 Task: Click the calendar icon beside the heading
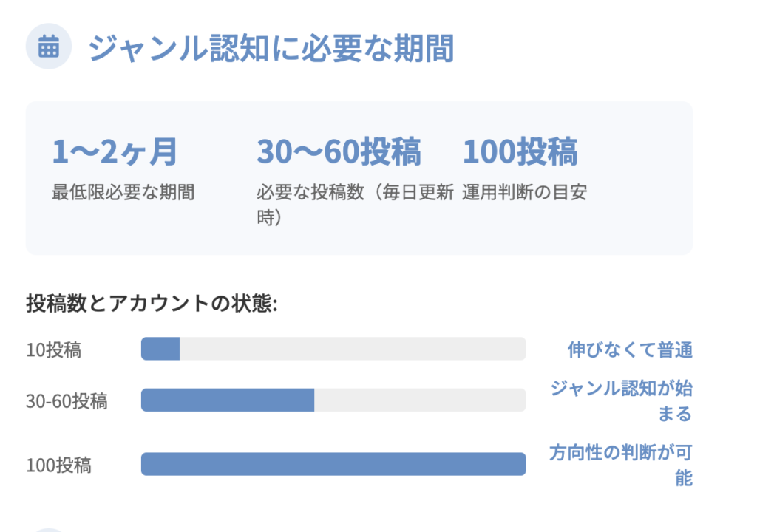pyautogui.click(x=49, y=47)
